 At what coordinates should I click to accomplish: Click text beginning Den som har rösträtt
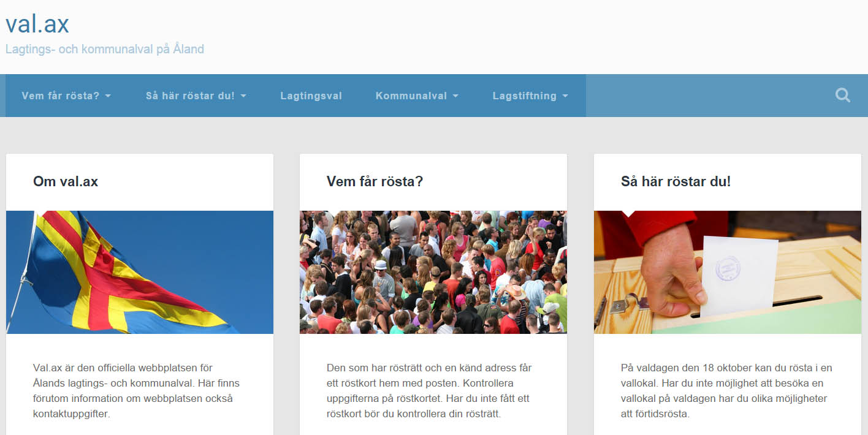click(430, 391)
